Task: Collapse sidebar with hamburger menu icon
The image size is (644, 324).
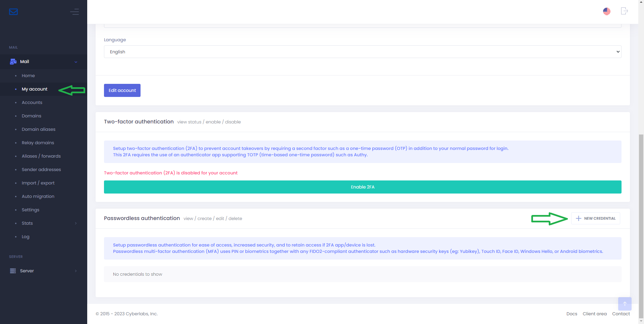Action: pos(74,12)
